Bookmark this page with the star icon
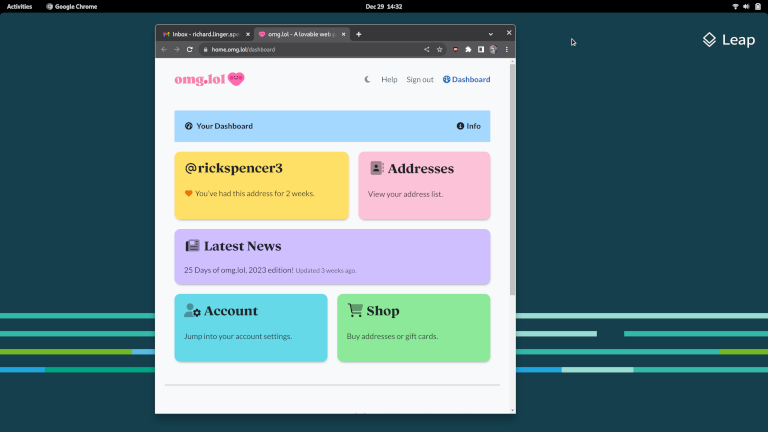This screenshot has height=432, width=768. pyautogui.click(x=439, y=49)
